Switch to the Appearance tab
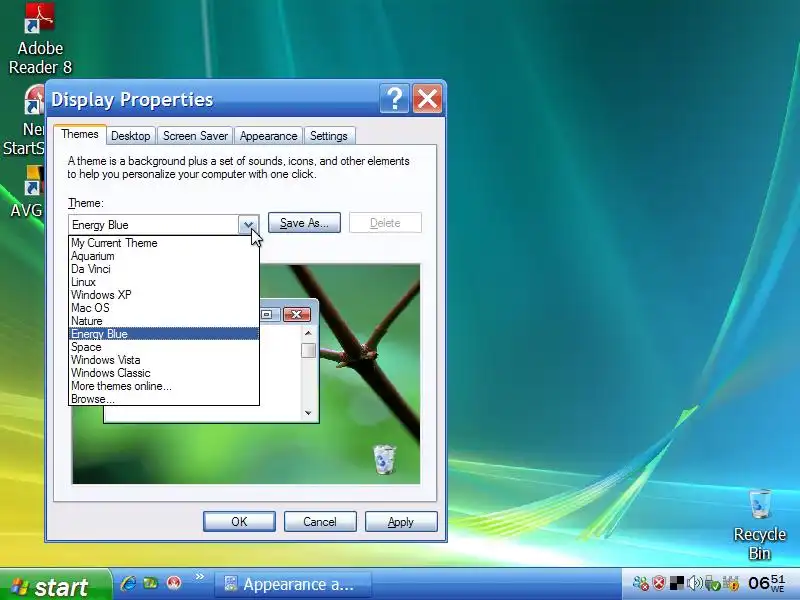Image resolution: width=800 pixels, height=600 pixels. click(268, 136)
